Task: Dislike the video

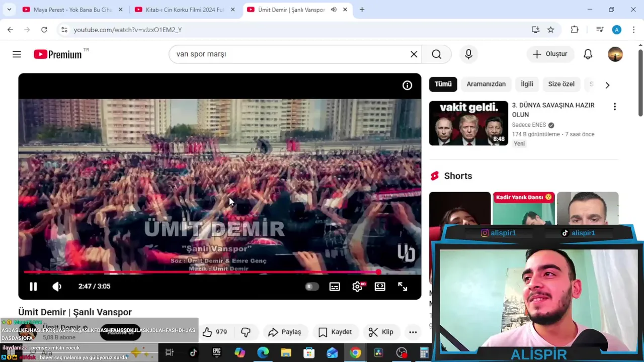Action: pos(246,332)
